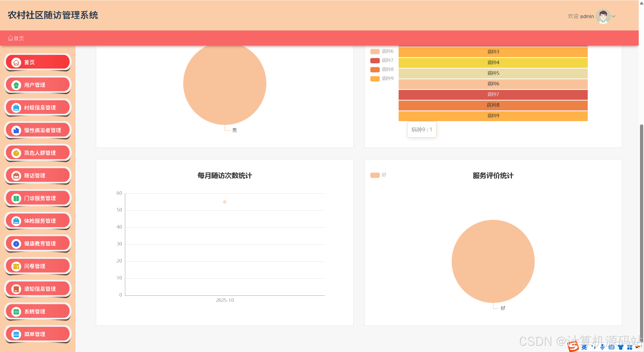Toggle the 病种7 legend entry

pos(382,60)
